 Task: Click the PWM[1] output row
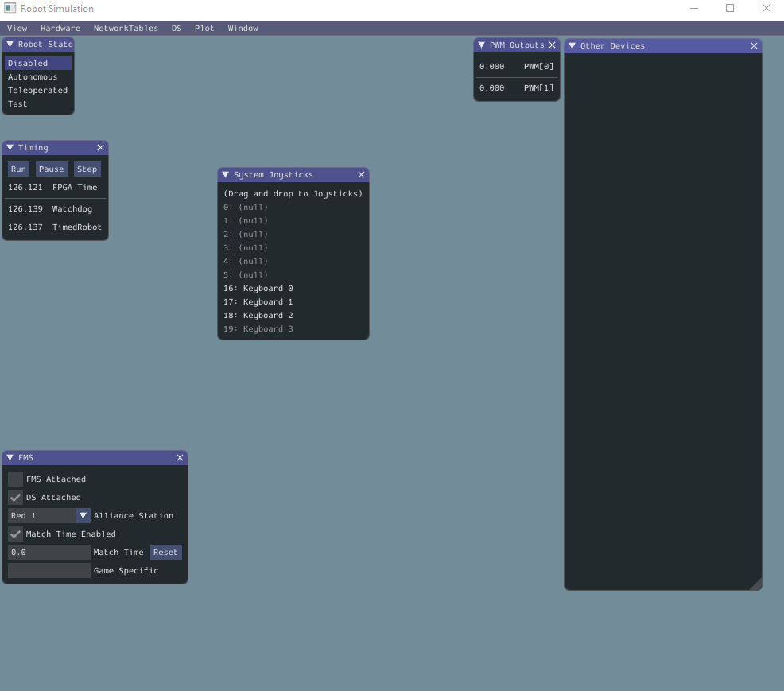[517, 88]
